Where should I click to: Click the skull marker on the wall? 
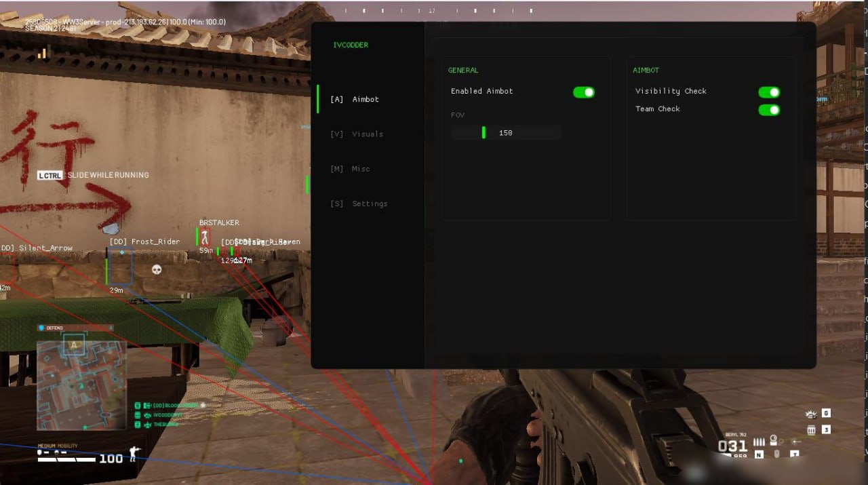tap(157, 269)
